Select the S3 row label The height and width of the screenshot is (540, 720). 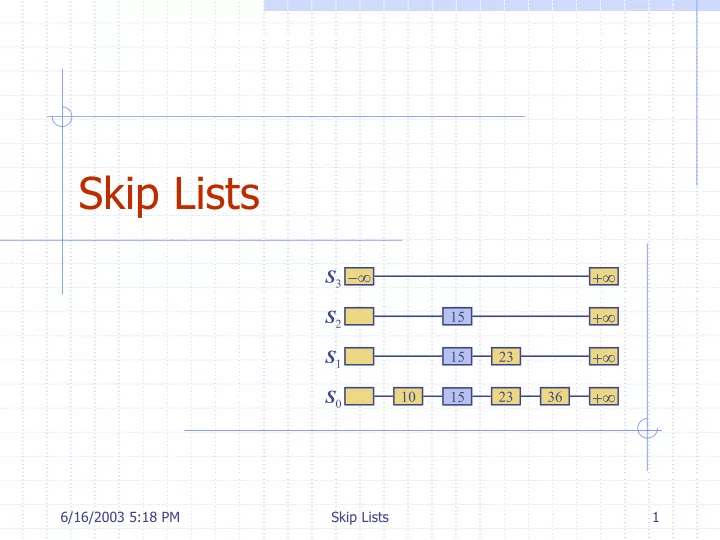point(333,277)
